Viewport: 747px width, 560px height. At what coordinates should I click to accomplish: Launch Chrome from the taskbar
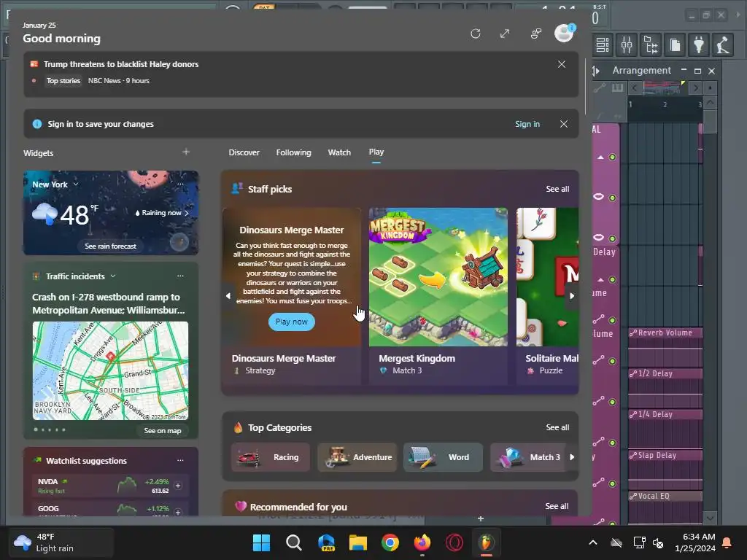pyautogui.click(x=390, y=542)
